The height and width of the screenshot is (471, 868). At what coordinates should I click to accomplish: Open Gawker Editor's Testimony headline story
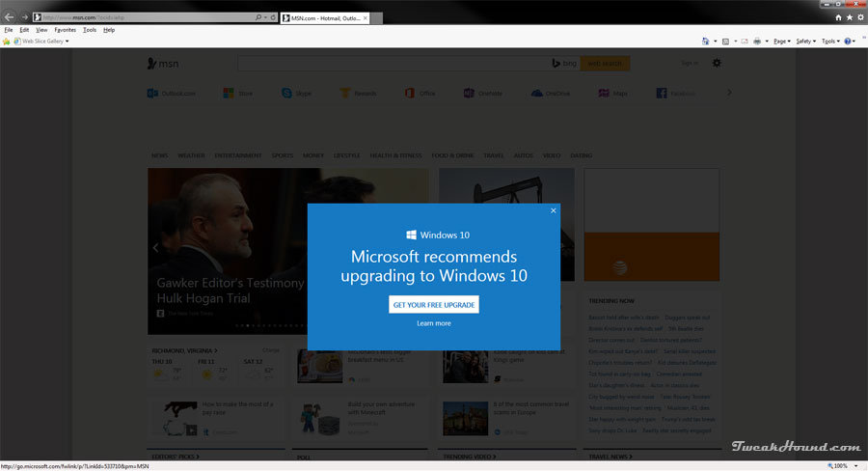(x=230, y=291)
